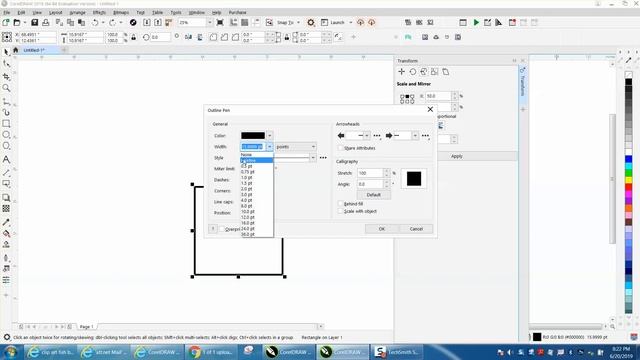
Task: Open the Options gear icon
Action: [311, 22]
